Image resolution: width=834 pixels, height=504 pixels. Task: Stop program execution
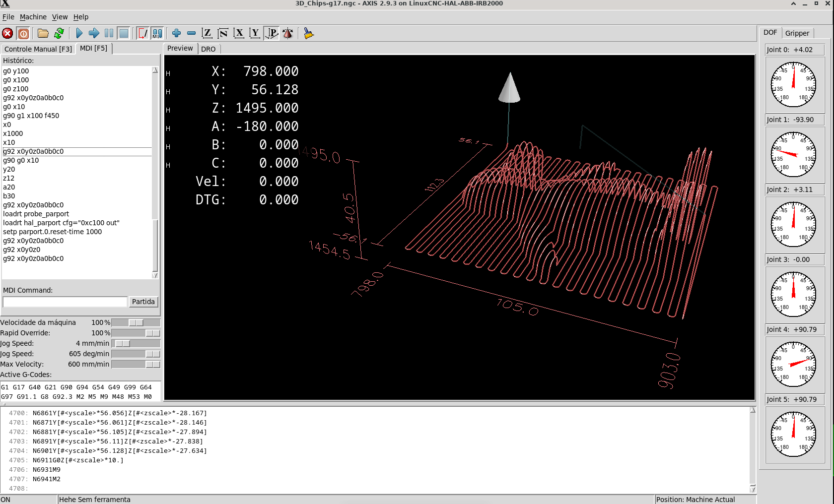[x=124, y=33]
